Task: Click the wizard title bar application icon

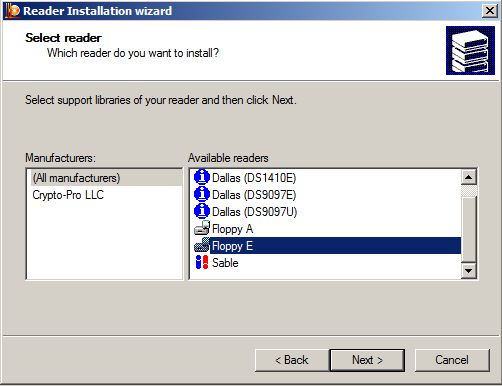Action: point(13,11)
